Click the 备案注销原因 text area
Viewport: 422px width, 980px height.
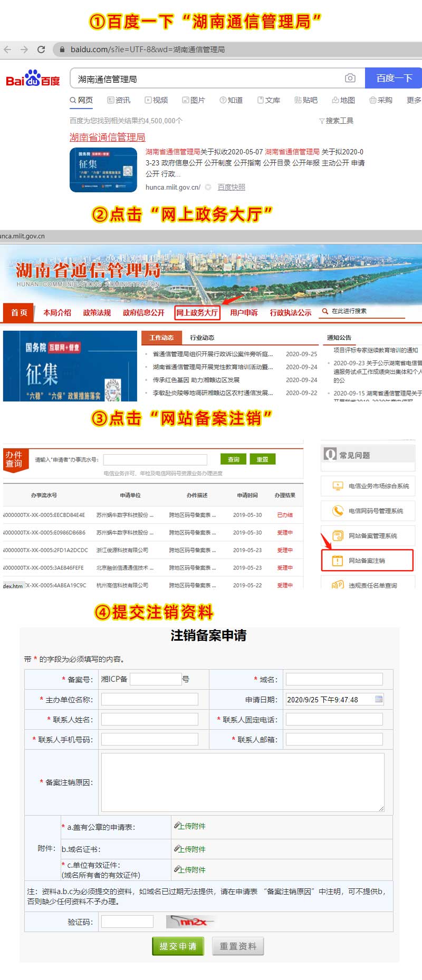243,782
